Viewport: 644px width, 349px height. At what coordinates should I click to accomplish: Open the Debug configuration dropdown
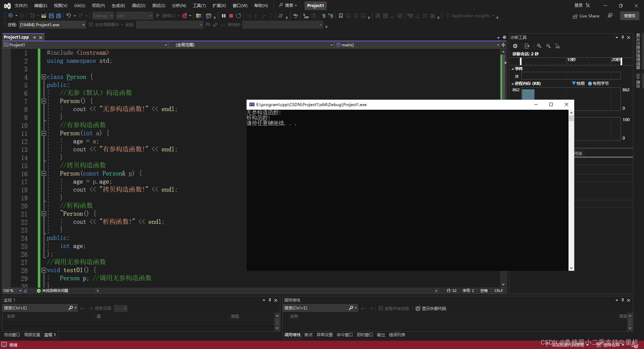pos(103,16)
